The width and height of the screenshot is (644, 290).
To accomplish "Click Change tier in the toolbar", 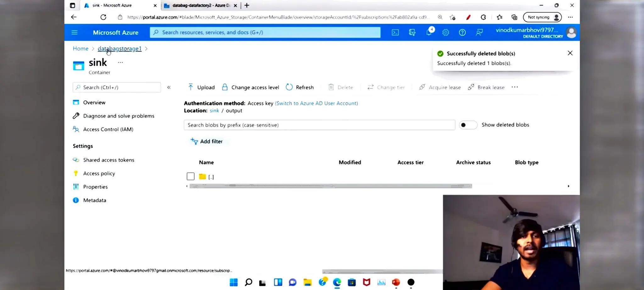I will pos(386,87).
